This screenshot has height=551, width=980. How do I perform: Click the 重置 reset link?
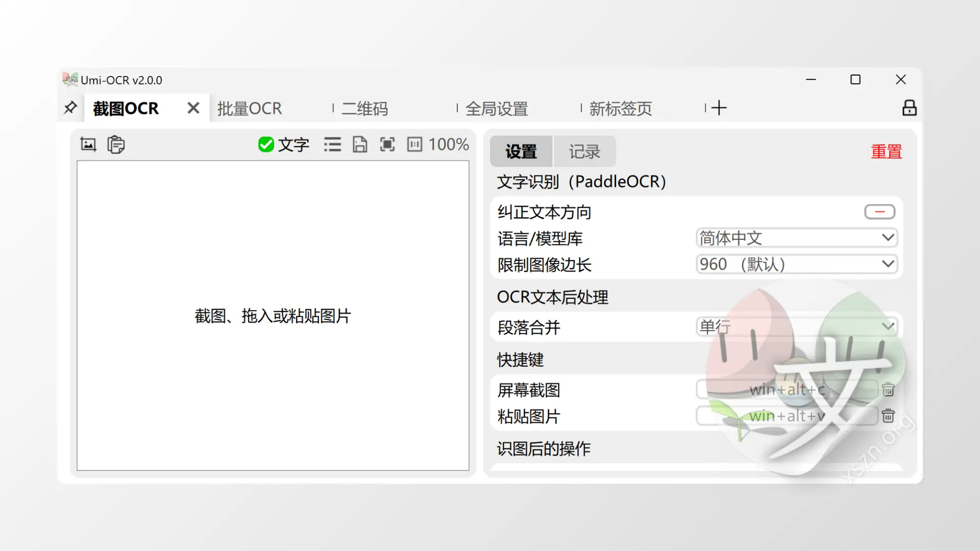[886, 151]
